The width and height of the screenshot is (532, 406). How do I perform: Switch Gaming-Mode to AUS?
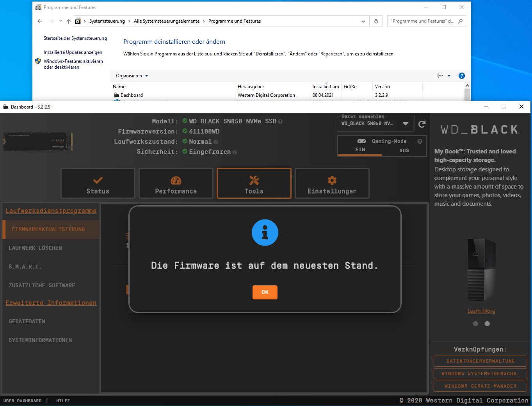point(404,150)
